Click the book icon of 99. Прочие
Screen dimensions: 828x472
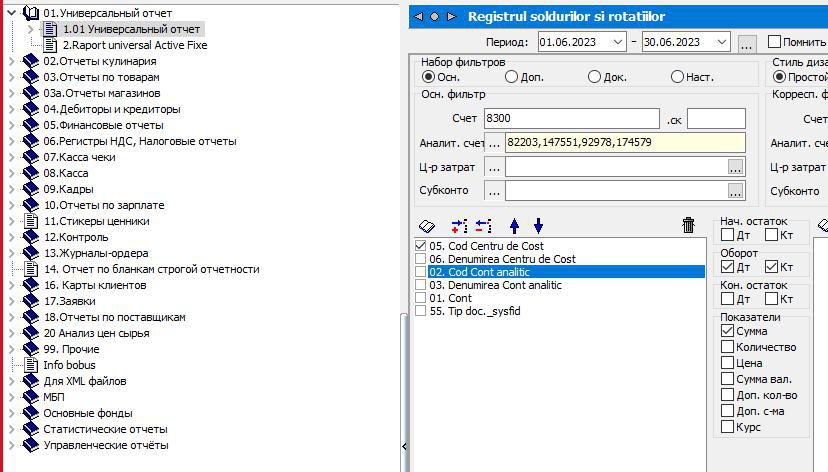pos(31,349)
